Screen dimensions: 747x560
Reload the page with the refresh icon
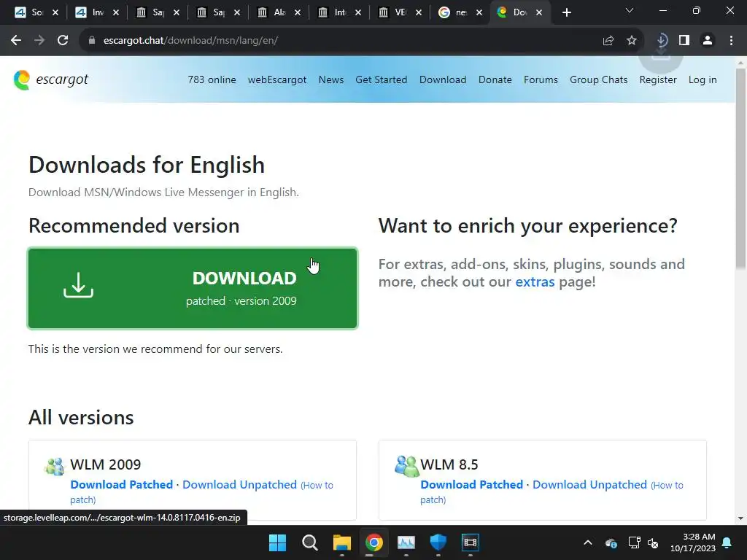(63, 41)
